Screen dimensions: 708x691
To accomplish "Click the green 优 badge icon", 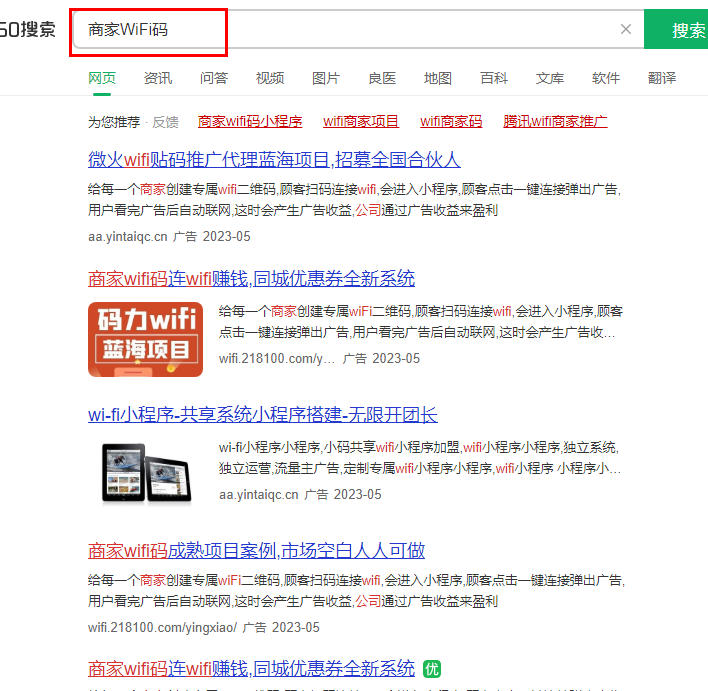I will (432, 669).
